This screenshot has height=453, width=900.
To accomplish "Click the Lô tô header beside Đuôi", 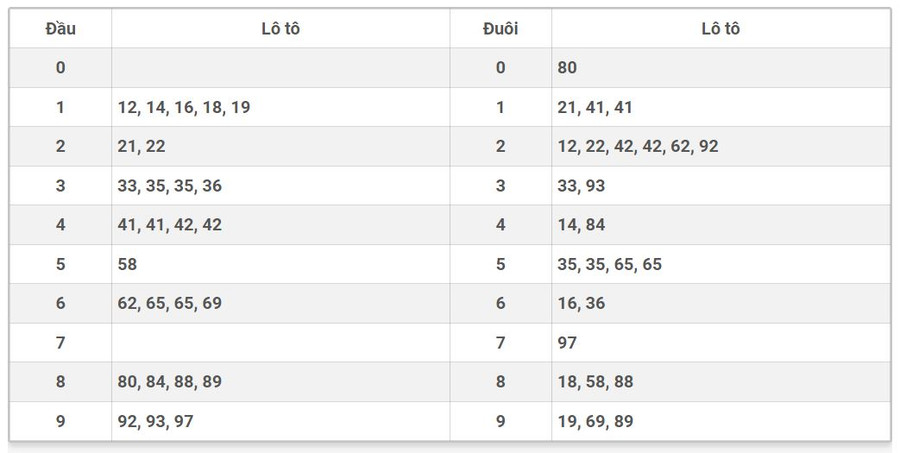I will (x=720, y=29).
